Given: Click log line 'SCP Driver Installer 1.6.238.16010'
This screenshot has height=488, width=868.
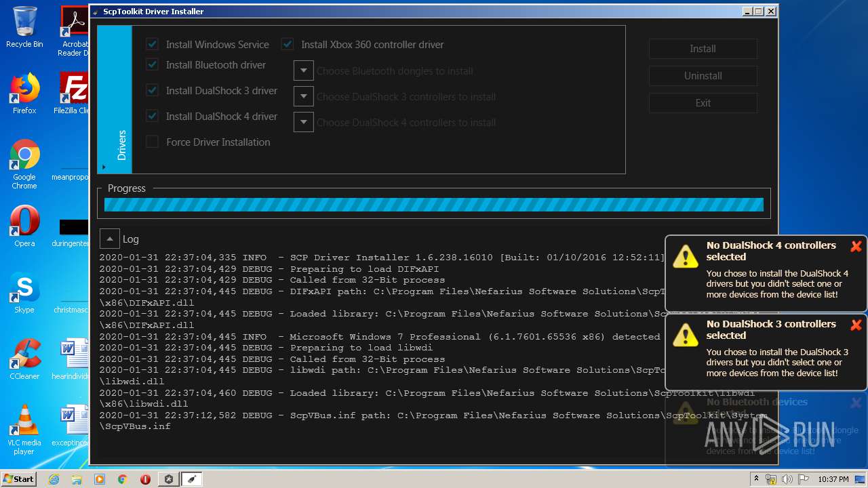Looking at the screenshot, I should click(x=382, y=258).
